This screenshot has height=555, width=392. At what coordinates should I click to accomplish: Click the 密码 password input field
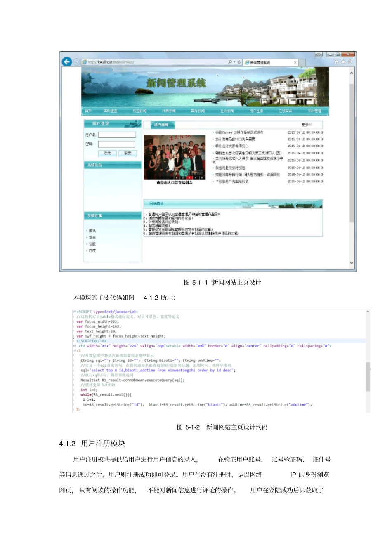click(x=116, y=144)
